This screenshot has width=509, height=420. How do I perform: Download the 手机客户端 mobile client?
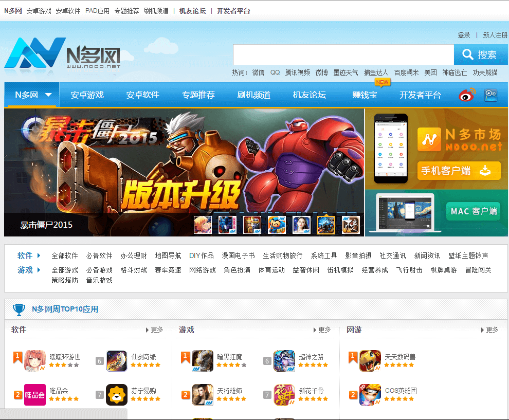coord(459,170)
